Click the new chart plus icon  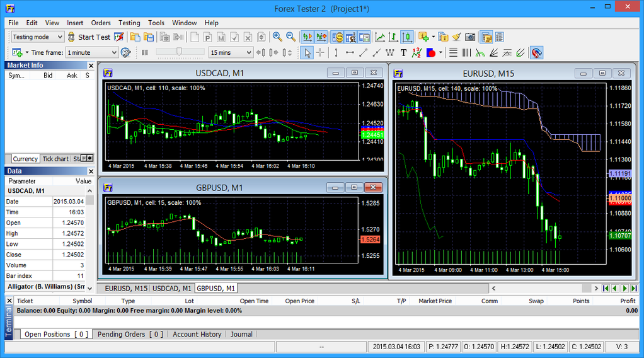tap(17, 52)
